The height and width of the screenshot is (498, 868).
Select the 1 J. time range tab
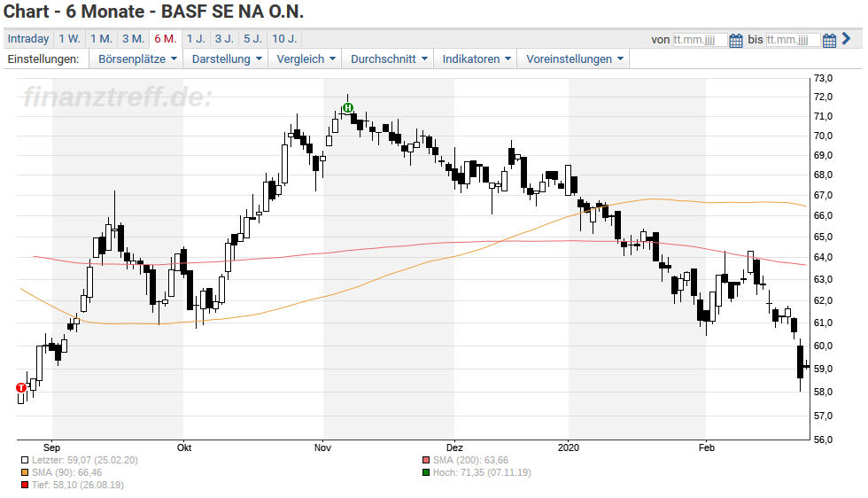[x=196, y=39]
